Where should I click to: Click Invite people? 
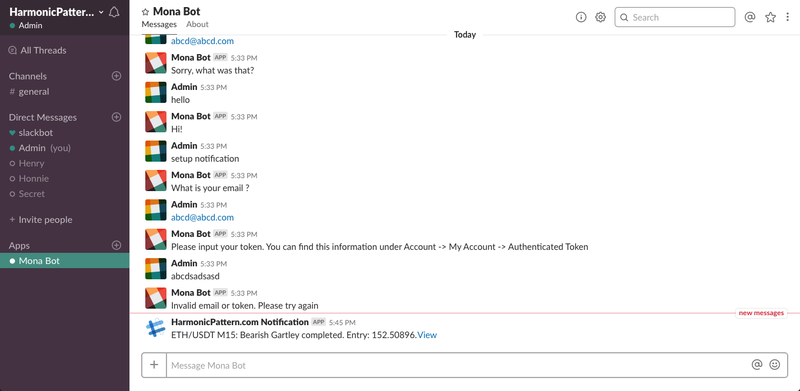coord(41,220)
